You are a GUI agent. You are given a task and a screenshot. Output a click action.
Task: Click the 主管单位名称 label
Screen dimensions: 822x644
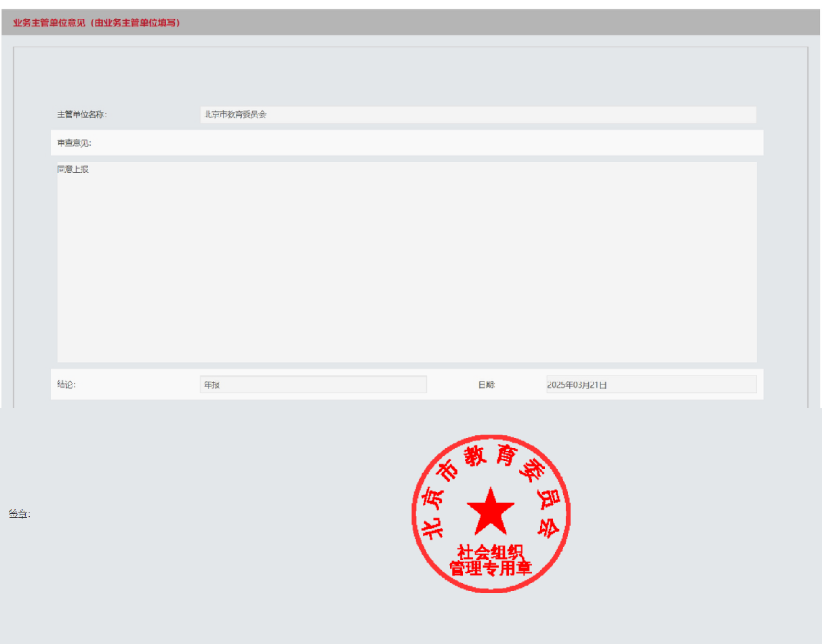pyautogui.click(x=82, y=115)
